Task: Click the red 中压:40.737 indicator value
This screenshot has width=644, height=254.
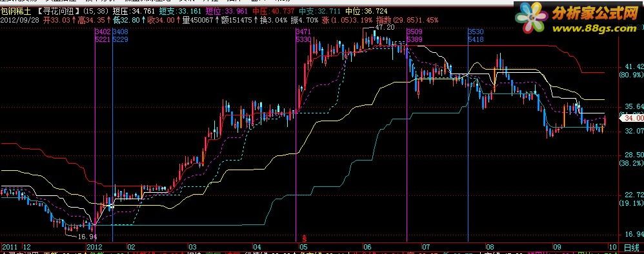Action: tap(279, 11)
